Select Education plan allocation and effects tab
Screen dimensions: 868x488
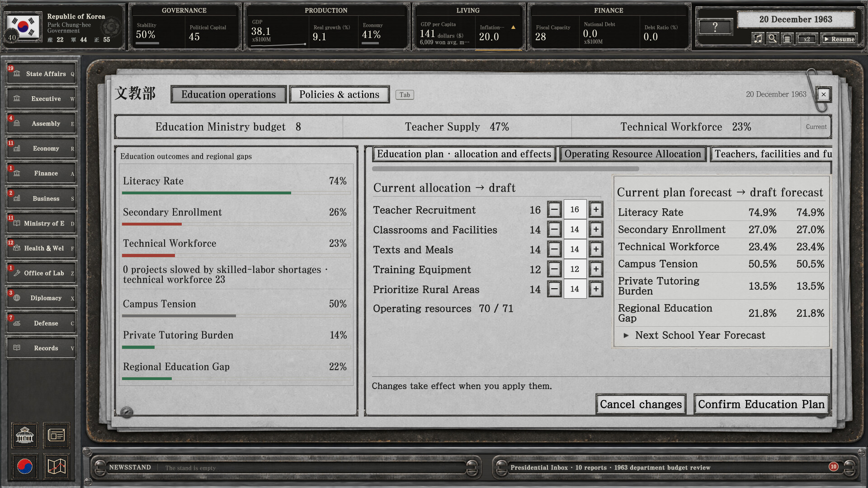click(x=464, y=154)
